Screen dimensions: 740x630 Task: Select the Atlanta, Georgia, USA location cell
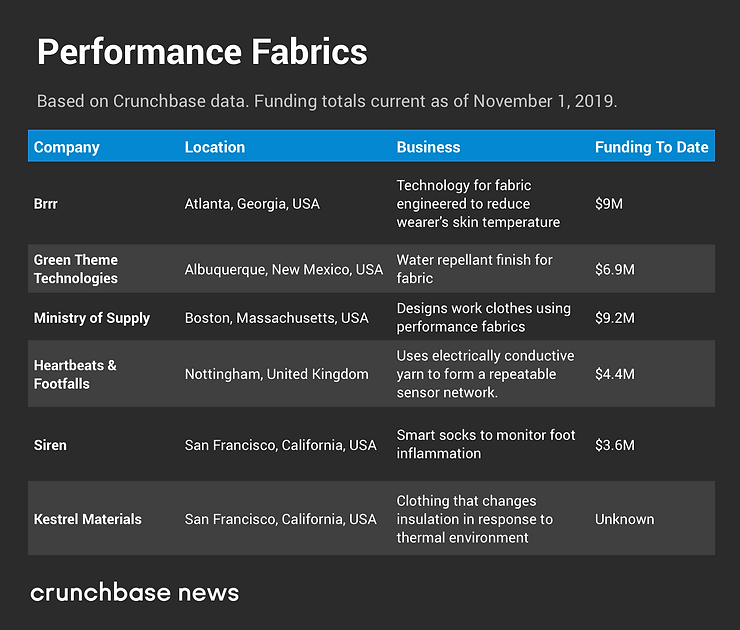pyautogui.click(x=252, y=204)
